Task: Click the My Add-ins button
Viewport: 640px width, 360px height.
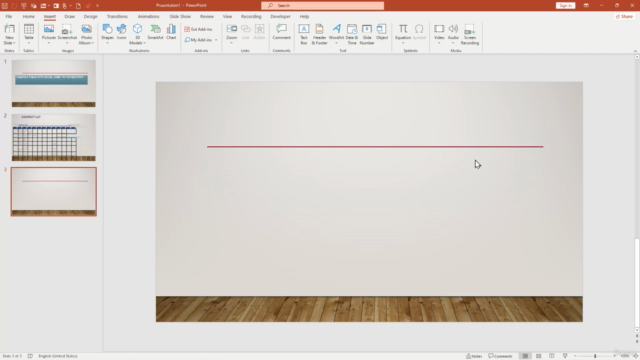Action: tap(198, 40)
